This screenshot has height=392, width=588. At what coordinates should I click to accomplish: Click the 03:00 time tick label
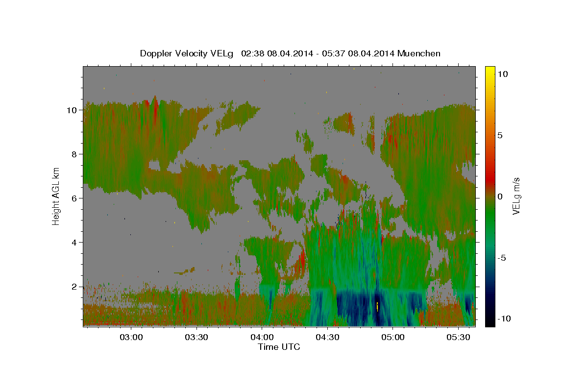point(131,337)
